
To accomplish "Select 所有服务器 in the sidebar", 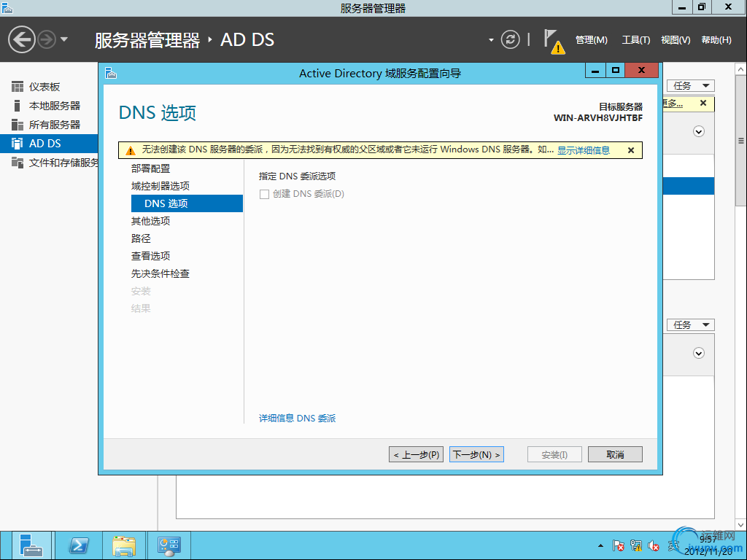I will [x=49, y=125].
